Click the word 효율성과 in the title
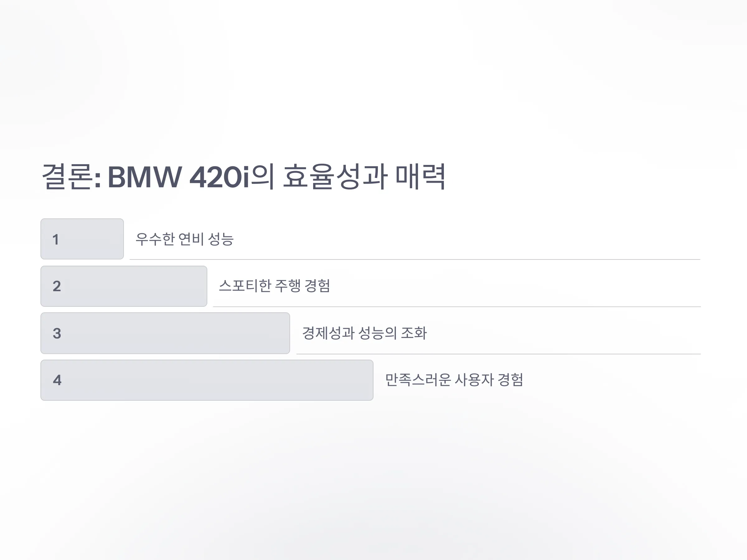This screenshot has height=560, width=747. coord(335,176)
